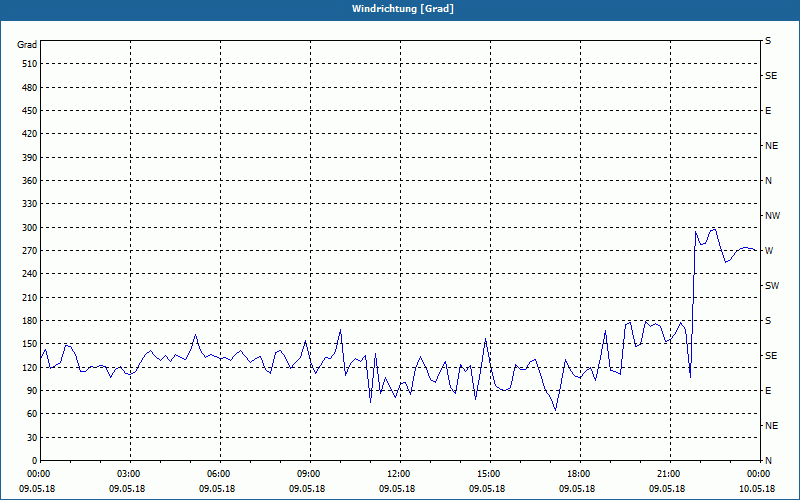Image resolution: width=800 pixels, height=500 pixels.
Task: Click the blue line dip after 17:00
Action: point(556,410)
